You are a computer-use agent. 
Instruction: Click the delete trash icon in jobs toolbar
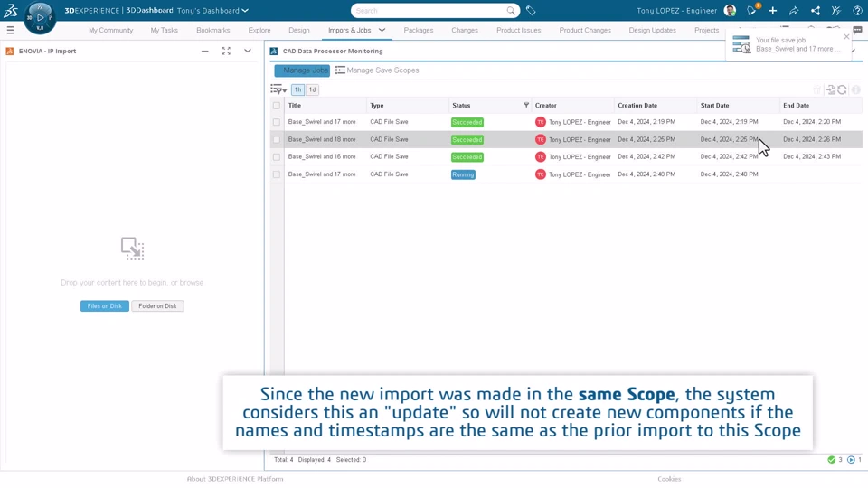tap(817, 89)
